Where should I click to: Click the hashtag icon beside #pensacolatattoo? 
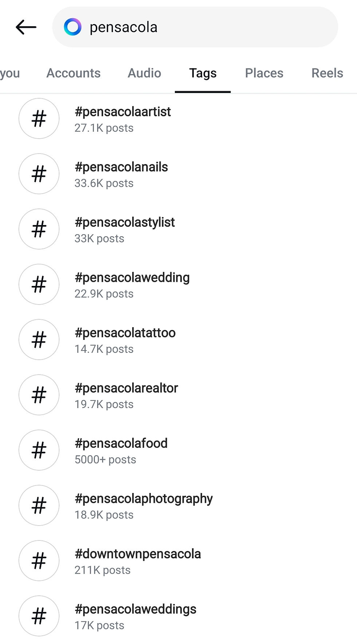coord(39,340)
